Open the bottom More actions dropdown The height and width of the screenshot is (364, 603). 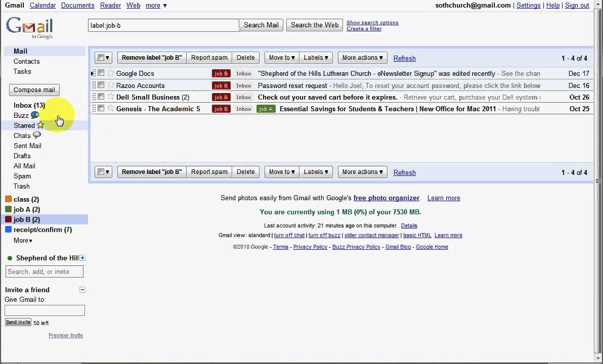coord(362,172)
